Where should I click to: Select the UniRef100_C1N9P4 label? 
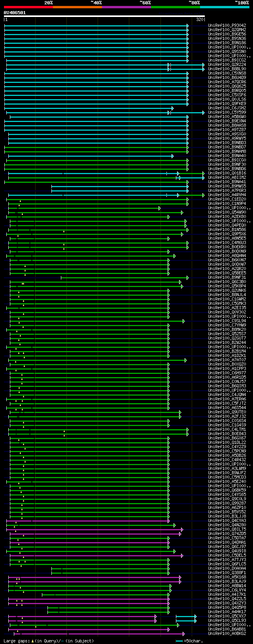click(227, 204)
